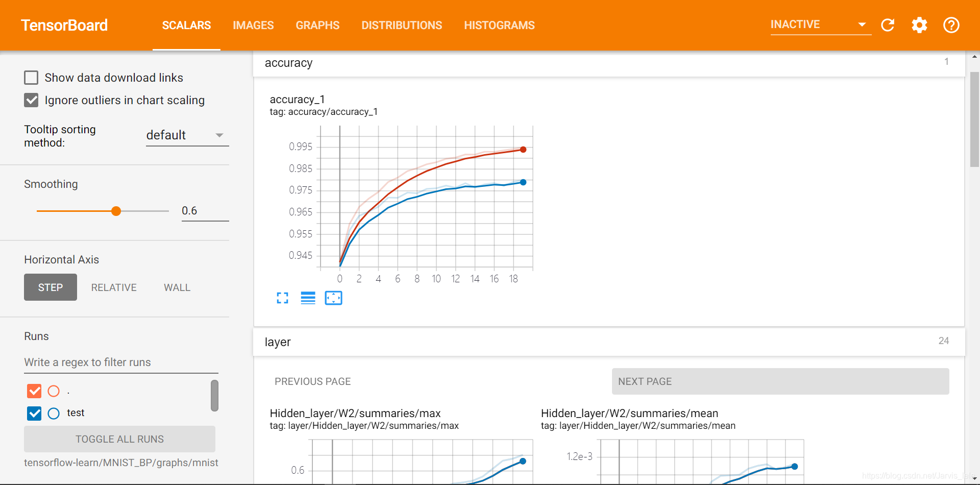
Task: Click Hidden_layer/W2/summaries/max chart title
Action: click(355, 414)
